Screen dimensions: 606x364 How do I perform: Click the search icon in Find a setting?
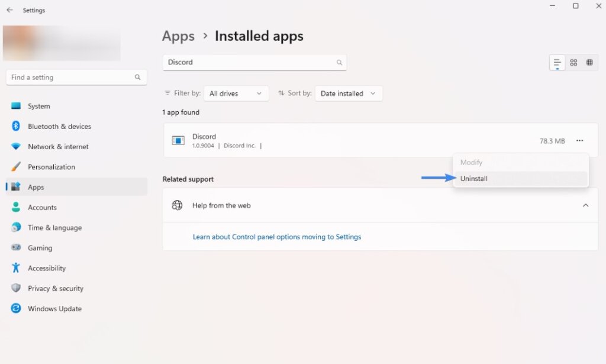click(137, 78)
